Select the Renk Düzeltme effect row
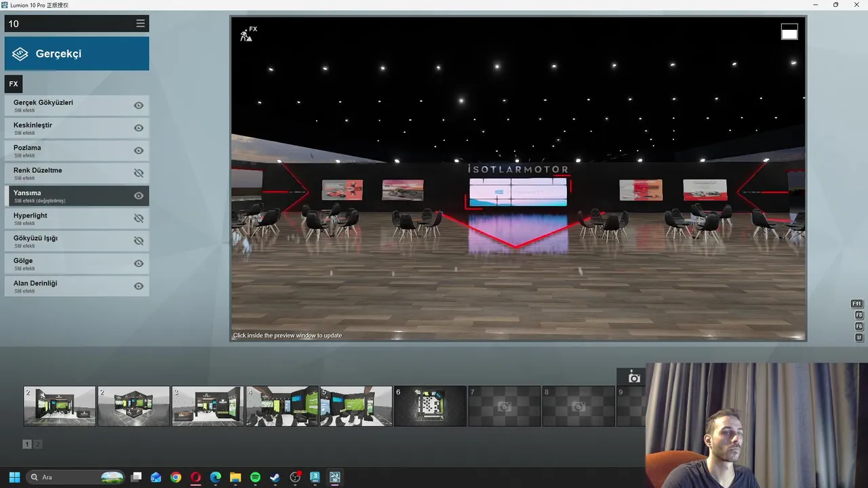This screenshot has height=488, width=868. coord(77,174)
